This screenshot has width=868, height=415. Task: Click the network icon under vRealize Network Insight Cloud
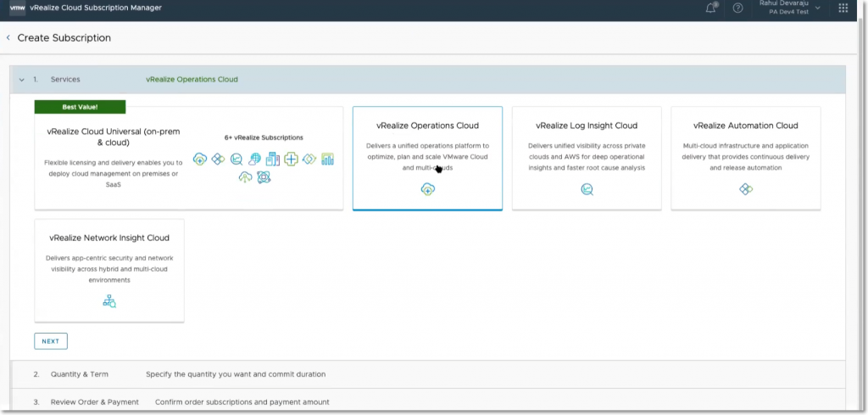(x=109, y=301)
